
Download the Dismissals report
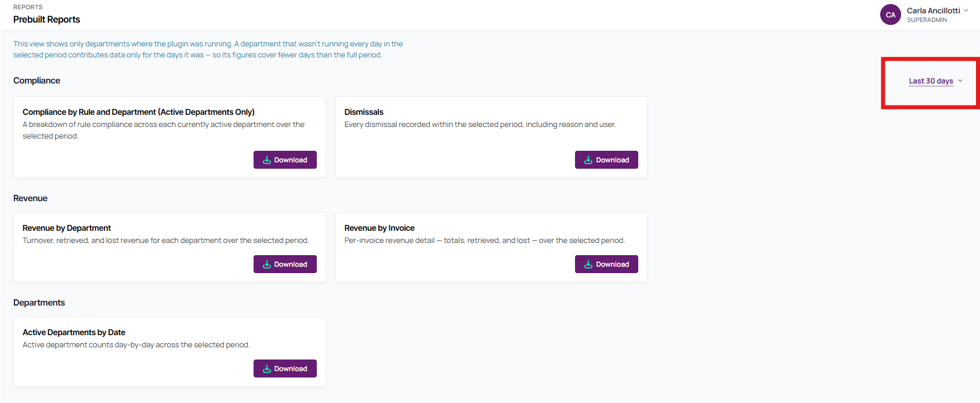pos(606,160)
